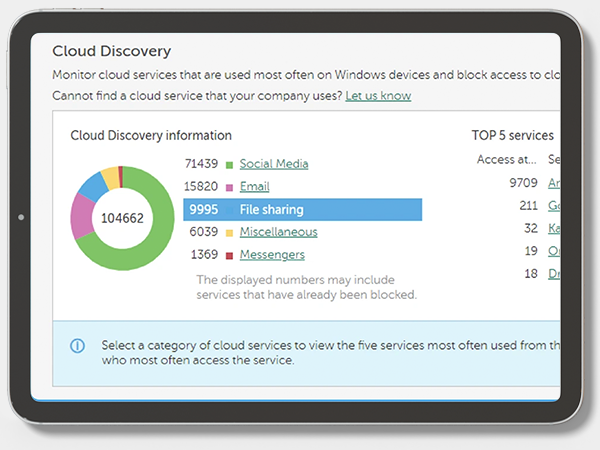Click the yellow Miscellaneous legend swatch
The image size is (600, 450).
pos(229,233)
